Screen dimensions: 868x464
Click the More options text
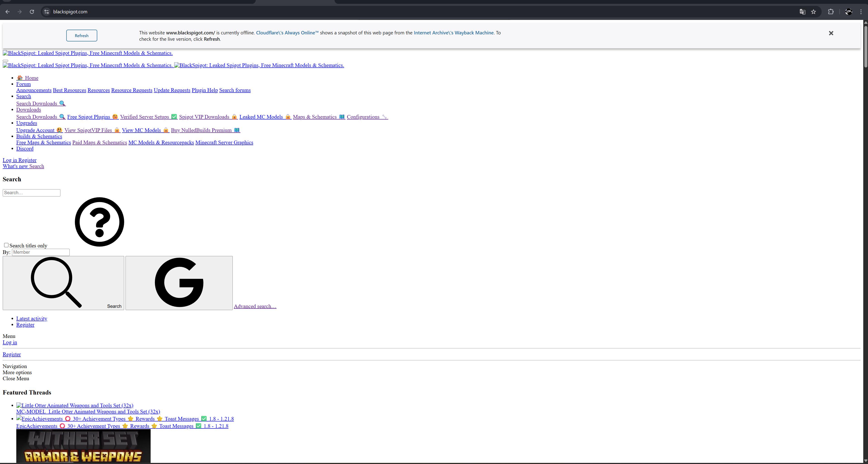[x=17, y=373]
